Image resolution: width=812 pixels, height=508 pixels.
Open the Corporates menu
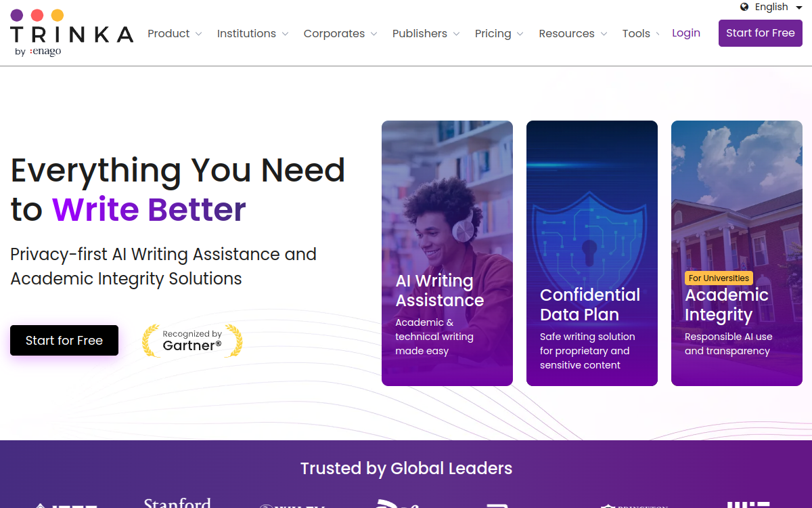[x=340, y=33]
